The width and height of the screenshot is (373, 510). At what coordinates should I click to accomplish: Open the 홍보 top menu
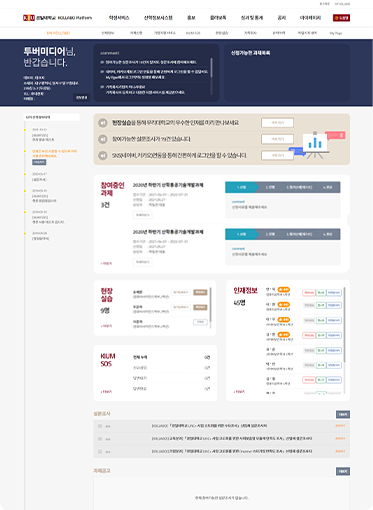[191, 18]
